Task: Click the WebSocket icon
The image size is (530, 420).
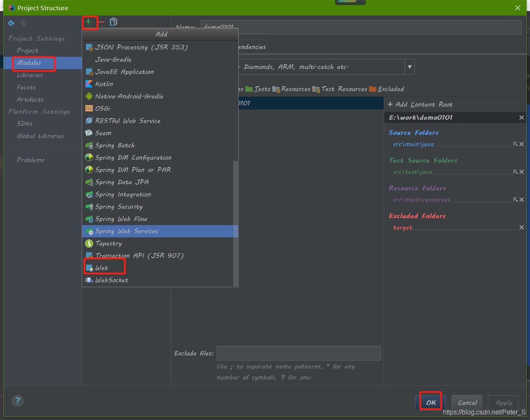Action: click(x=89, y=280)
